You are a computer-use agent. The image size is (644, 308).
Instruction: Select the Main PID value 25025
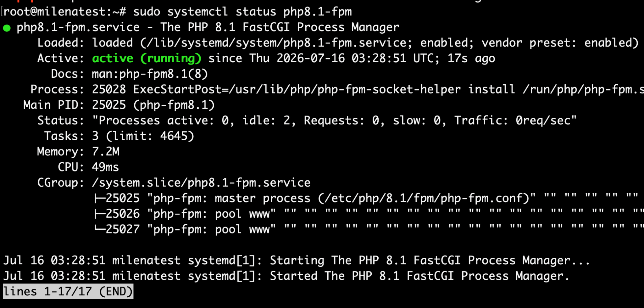[x=109, y=105]
